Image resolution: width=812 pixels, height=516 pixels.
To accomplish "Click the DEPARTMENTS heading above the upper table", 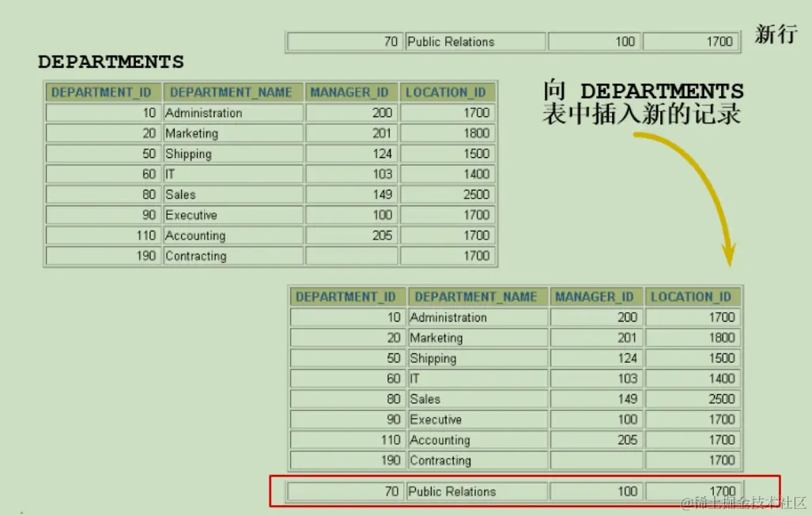I will (111, 62).
